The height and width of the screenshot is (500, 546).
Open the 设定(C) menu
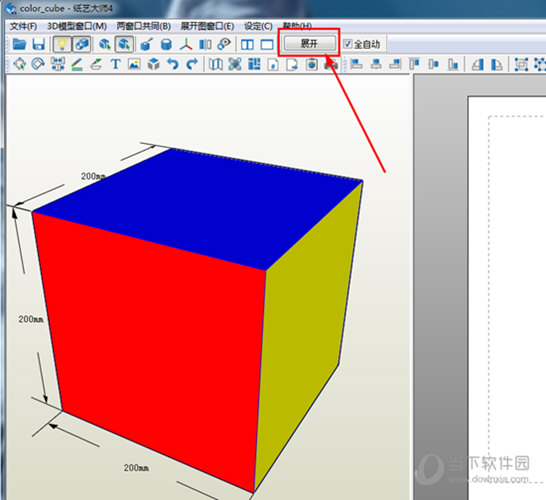pyautogui.click(x=258, y=26)
